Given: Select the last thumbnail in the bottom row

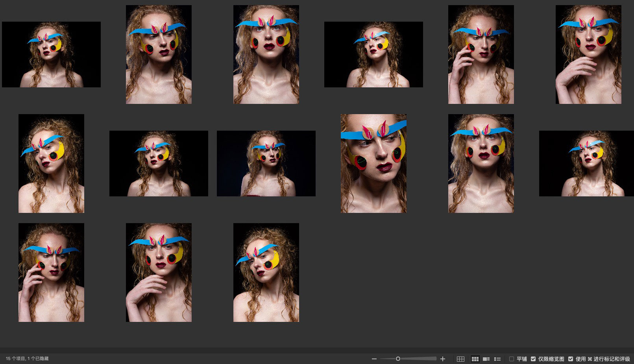Looking at the screenshot, I should coord(266,272).
